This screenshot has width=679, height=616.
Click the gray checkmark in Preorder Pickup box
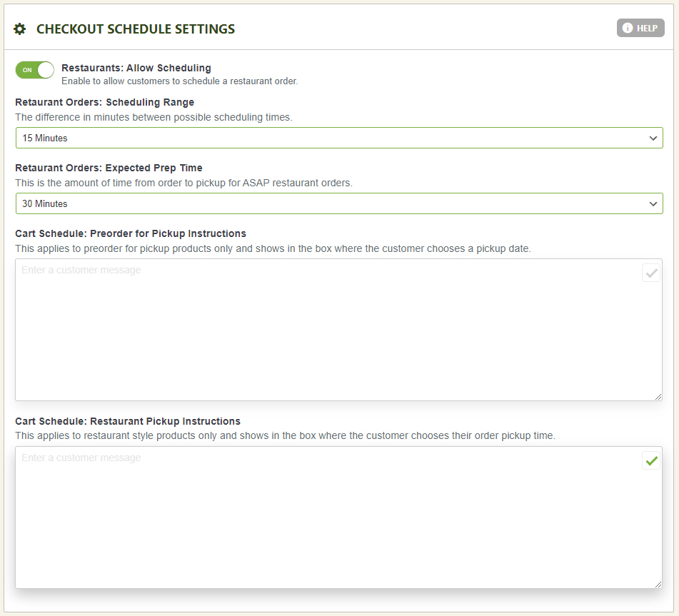(x=650, y=273)
